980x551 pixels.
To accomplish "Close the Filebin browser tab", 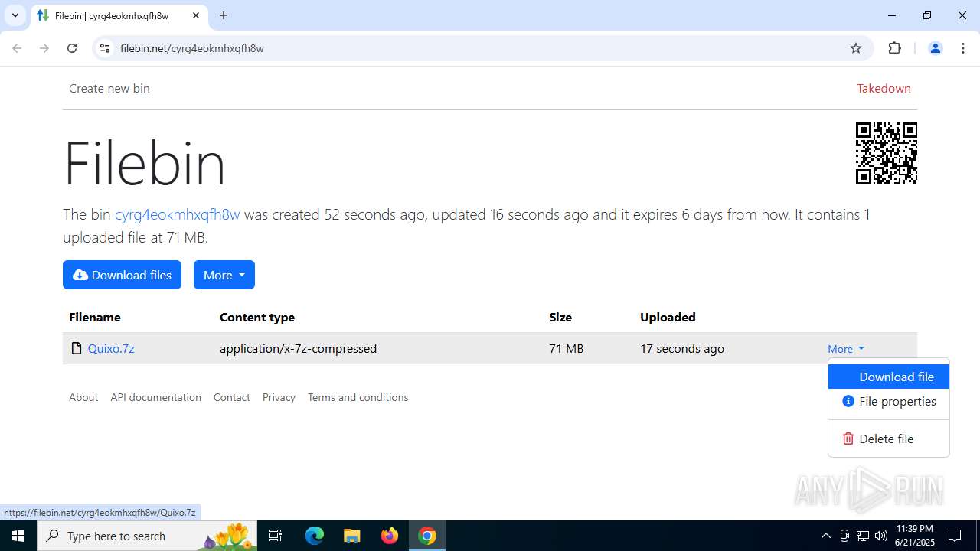I will click(x=196, y=15).
